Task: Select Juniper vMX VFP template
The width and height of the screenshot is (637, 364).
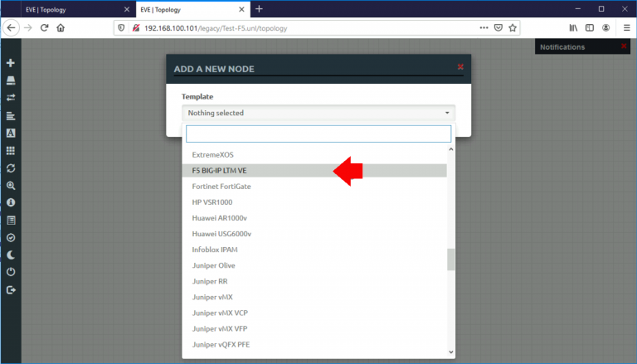Action: pos(314,329)
